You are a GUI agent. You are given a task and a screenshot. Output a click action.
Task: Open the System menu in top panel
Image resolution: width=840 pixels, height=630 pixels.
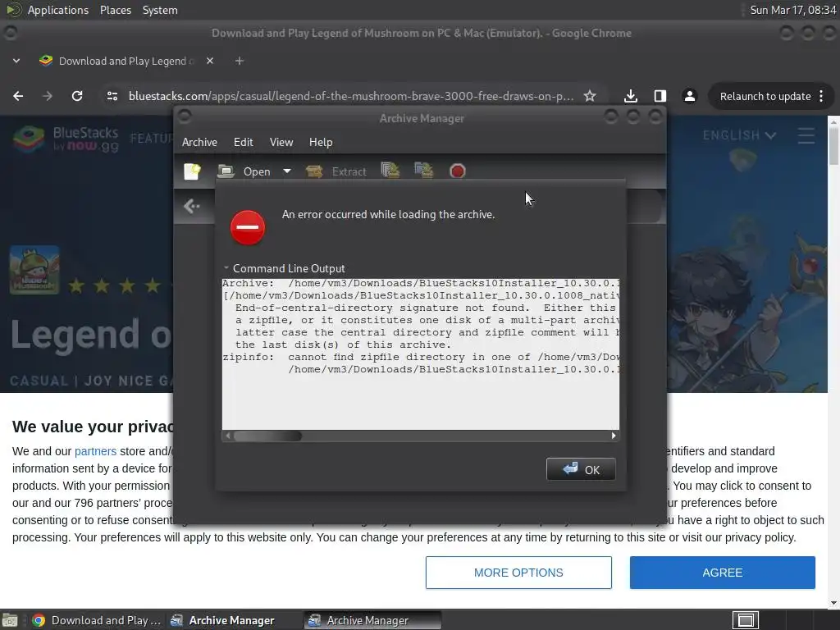(160, 10)
